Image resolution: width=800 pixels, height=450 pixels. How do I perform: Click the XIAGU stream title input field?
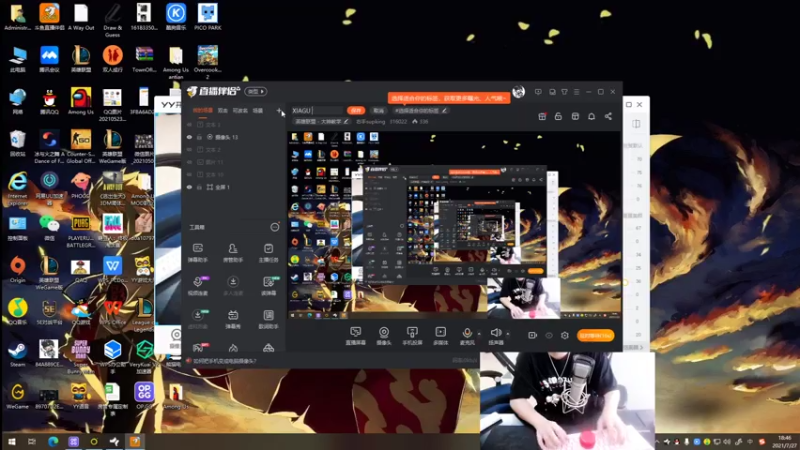tap(316, 110)
